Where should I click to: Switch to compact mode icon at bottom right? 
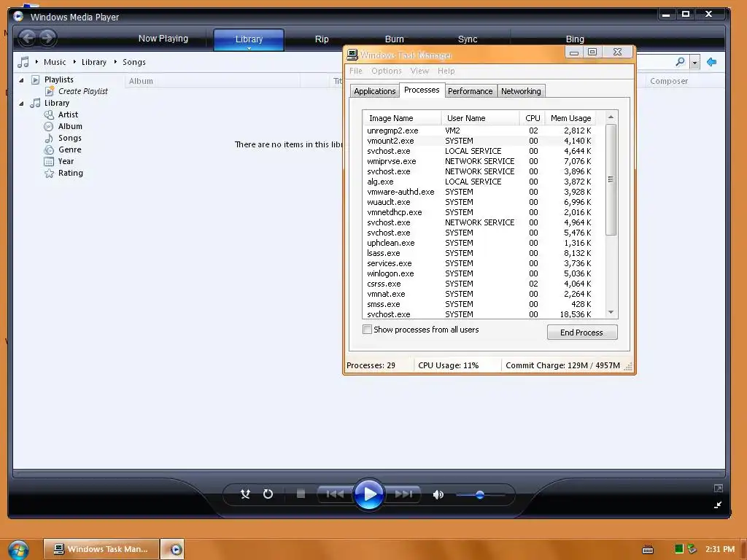718,505
